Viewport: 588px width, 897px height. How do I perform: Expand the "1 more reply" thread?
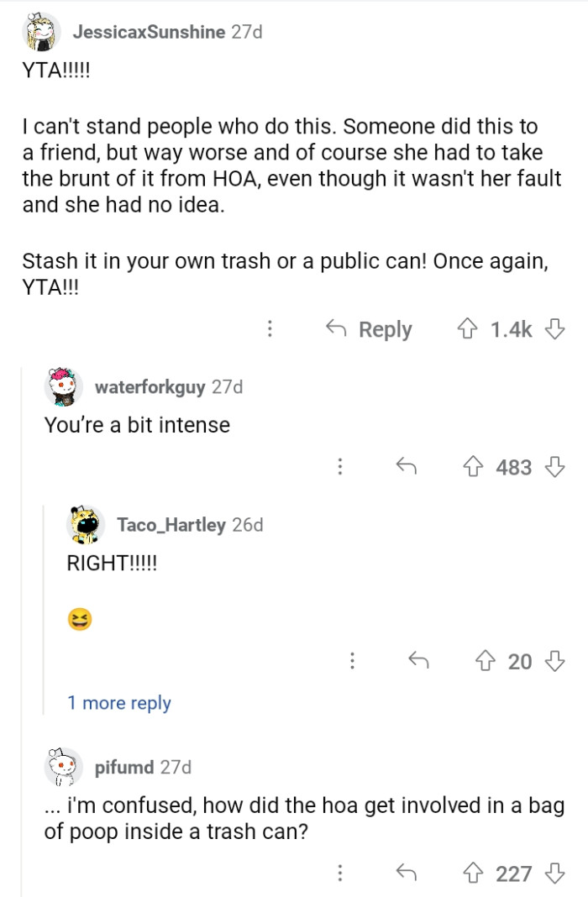(119, 703)
